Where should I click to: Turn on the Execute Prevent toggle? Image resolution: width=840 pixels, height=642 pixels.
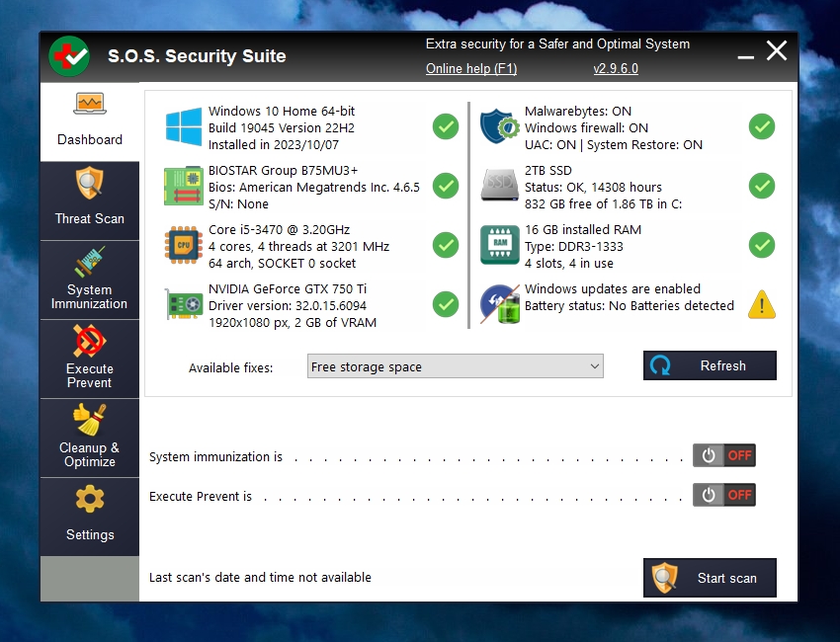(x=724, y=495)
